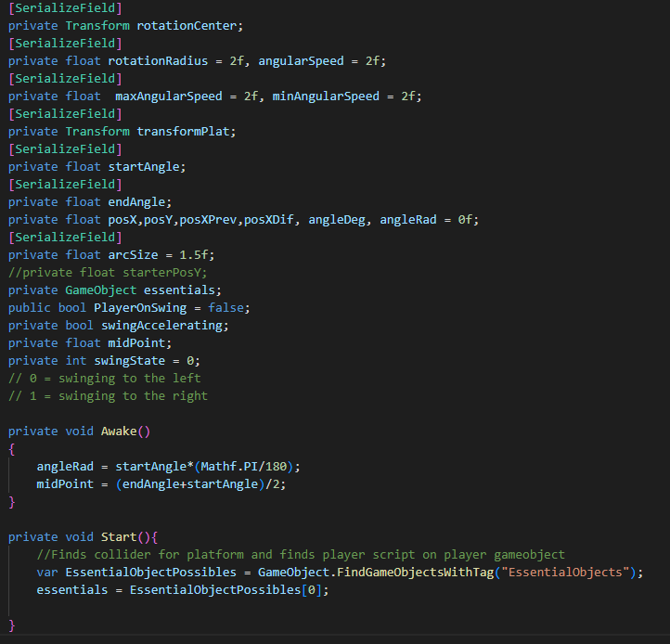Click the minAngularSpeed variable
This screenshot has width=670, height=644.
click(x=326, y=97)
